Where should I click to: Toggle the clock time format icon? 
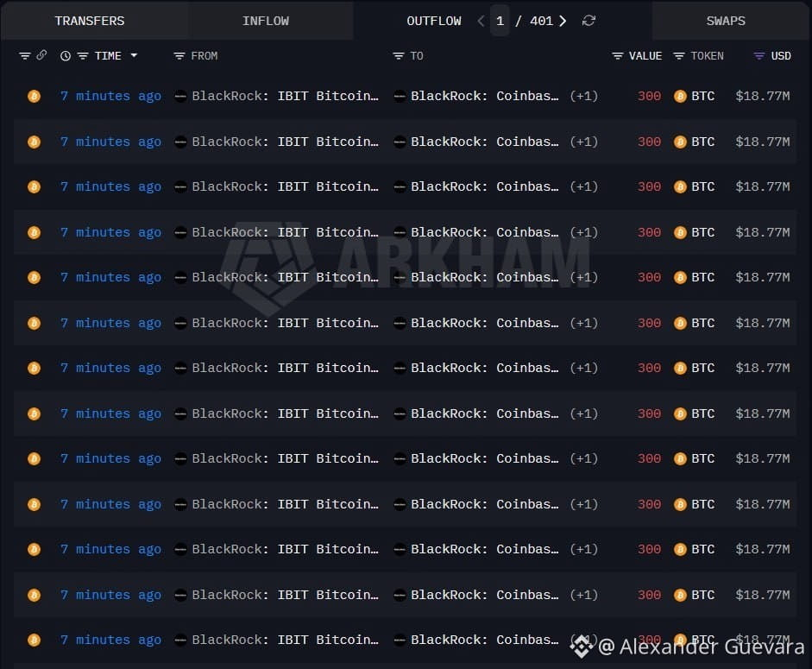pyautogui.click(x=66, y=55)
